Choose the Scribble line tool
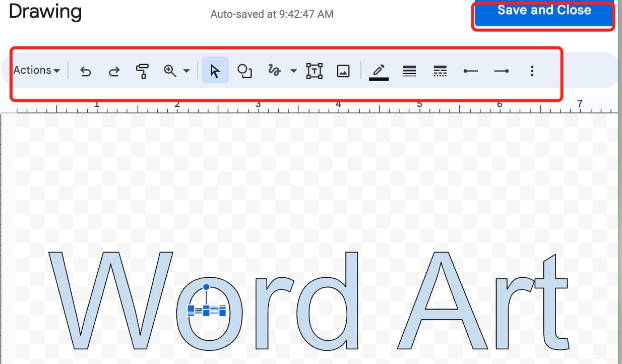Screen dimensions: 622x364 (274, 71)
